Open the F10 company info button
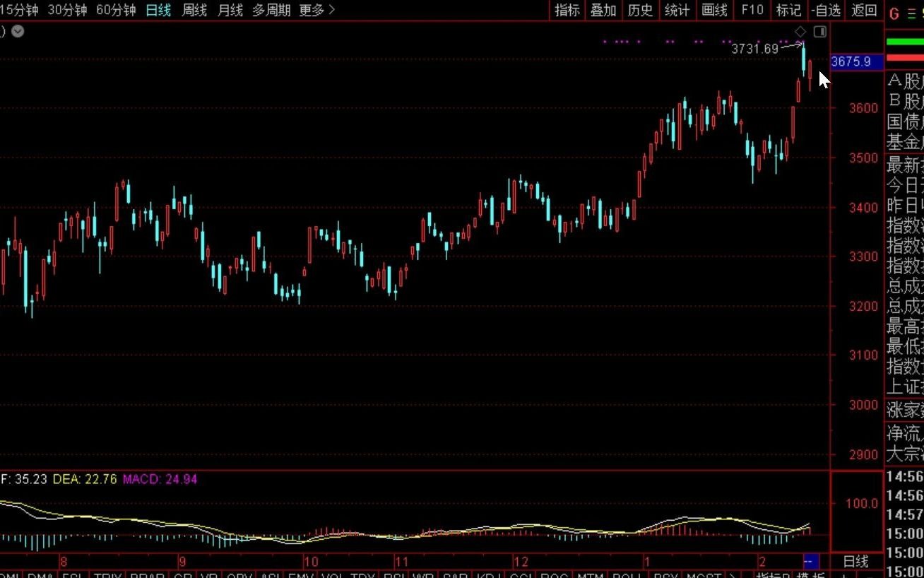 tap(752, 10)
